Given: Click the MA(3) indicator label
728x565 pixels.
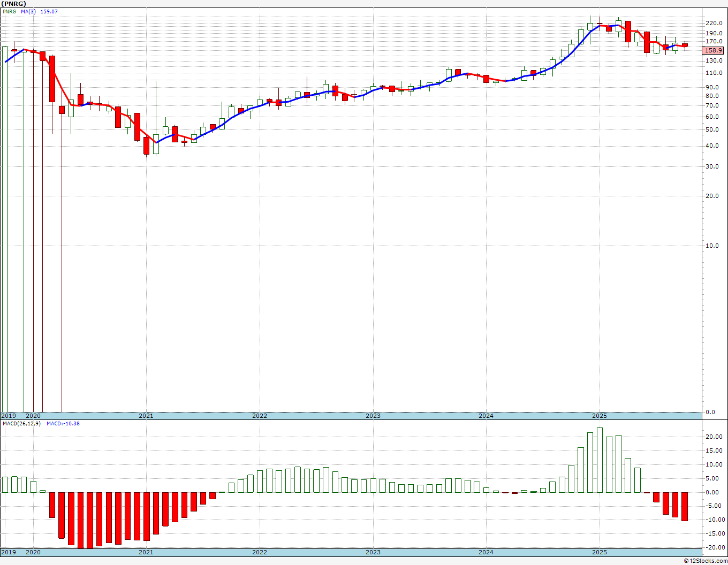Looking at the screenshot, I should (x=28, y=11).
